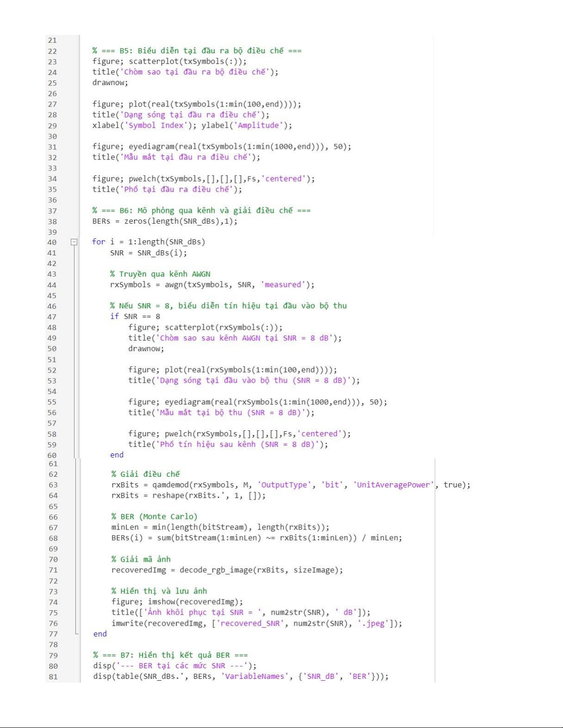Click comment 'Nếu SNR = 8' on line 46
The width and height of the screenshot is (563, 728).
[228, 305]
